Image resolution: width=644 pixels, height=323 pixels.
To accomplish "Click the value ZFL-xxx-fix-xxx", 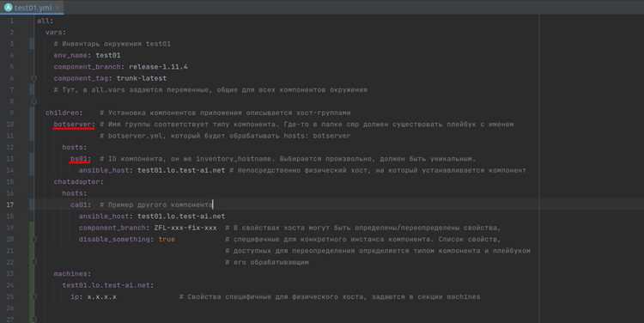I will (x=185, y=228).
